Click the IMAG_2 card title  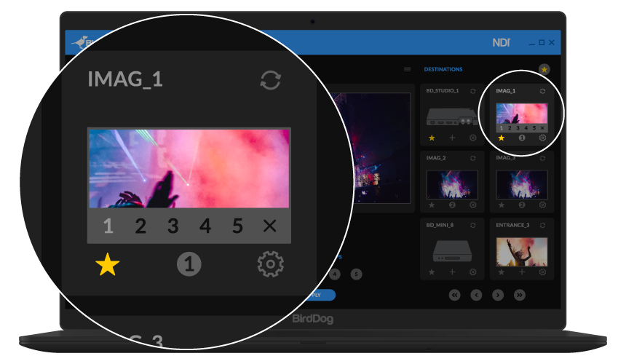click(x=436, y=158)
